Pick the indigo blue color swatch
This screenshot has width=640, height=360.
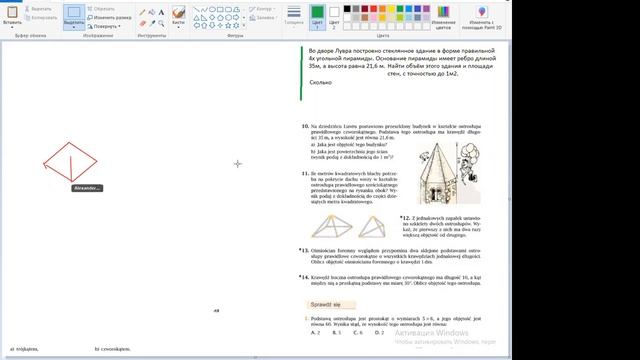(x=418, y=9)
